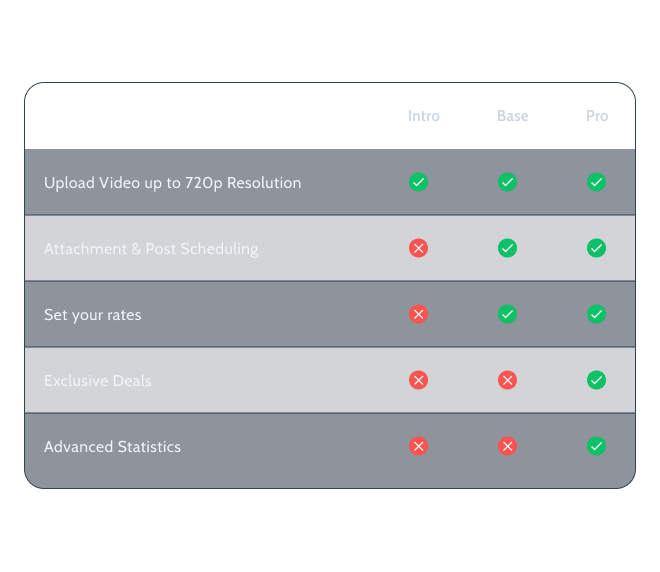
Task: Click Base checkmark in Set your rates row
Action: pos(508,314)
